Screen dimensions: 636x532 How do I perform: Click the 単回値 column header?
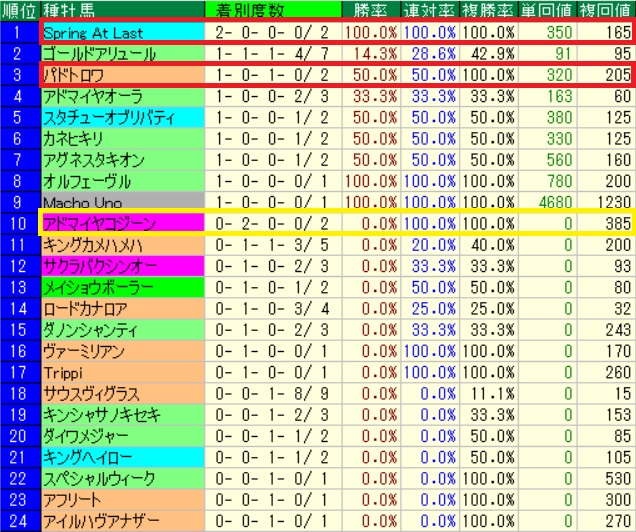click(547, 11)
